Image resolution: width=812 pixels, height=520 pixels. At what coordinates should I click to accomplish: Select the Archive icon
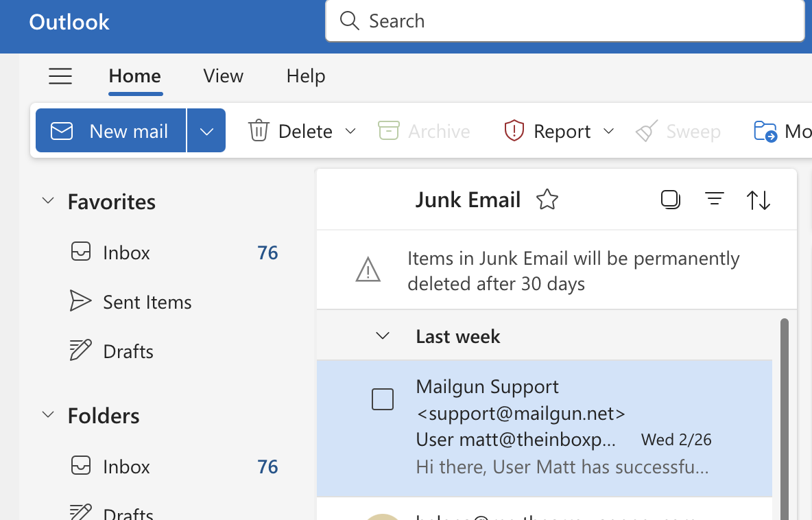click(390, 130)
